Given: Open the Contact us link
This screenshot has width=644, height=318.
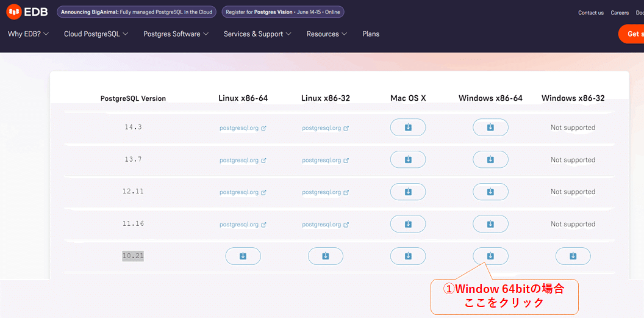Looking at the screenshot, I should coord(590,13).
